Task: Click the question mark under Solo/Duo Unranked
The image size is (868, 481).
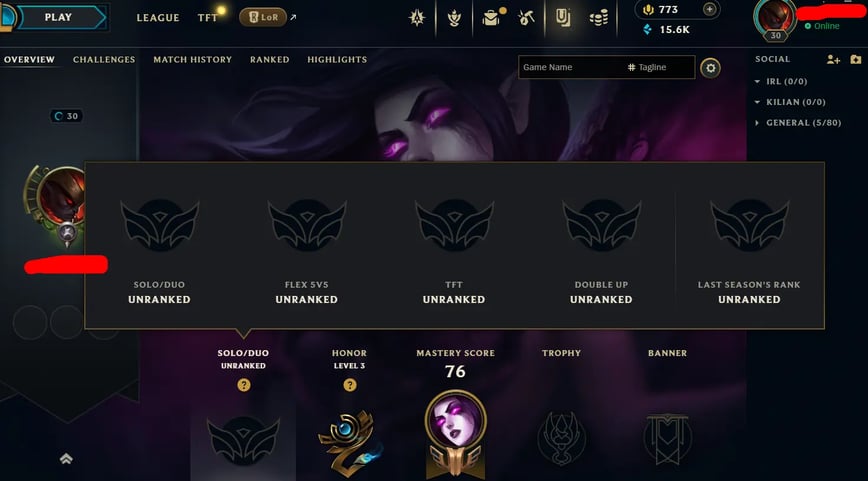Action: (x=244, y=385)
